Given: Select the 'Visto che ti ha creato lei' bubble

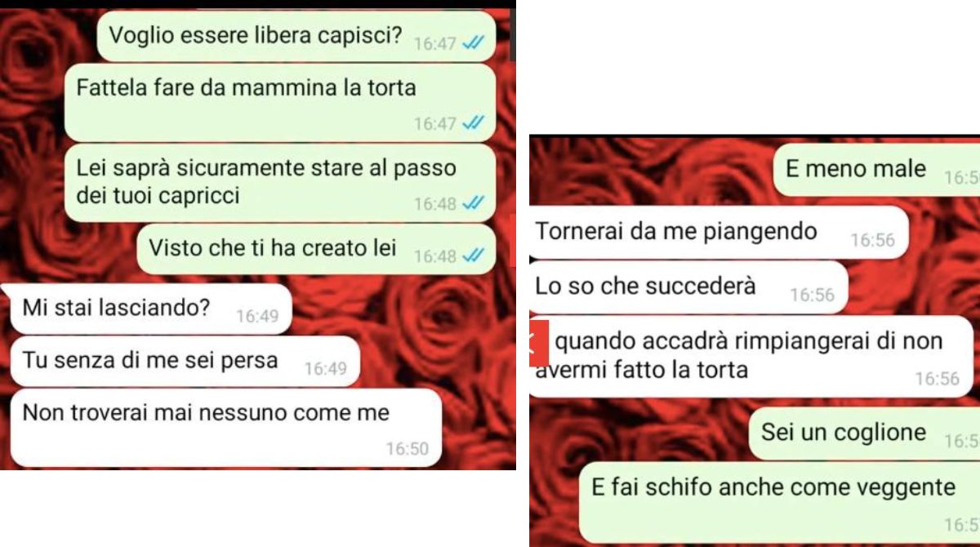Looking at the screenshot, I should click(316, 250).
